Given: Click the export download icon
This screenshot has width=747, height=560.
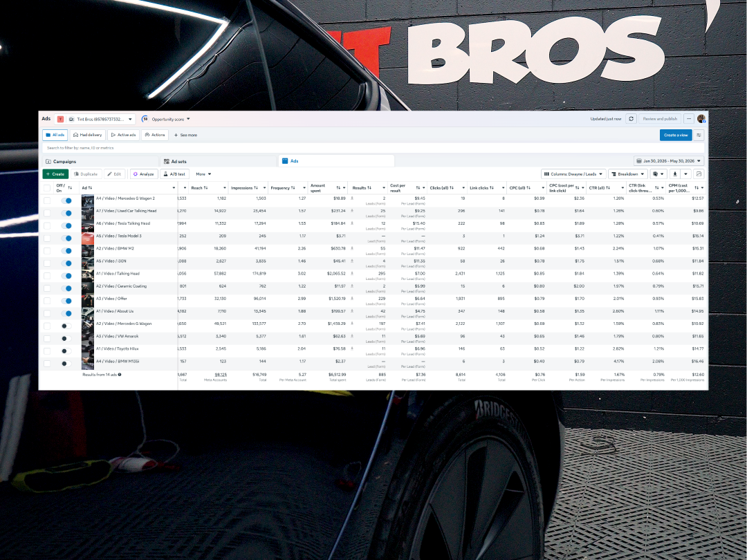Looking at the screenshot, I should click(x=674, y=174).
